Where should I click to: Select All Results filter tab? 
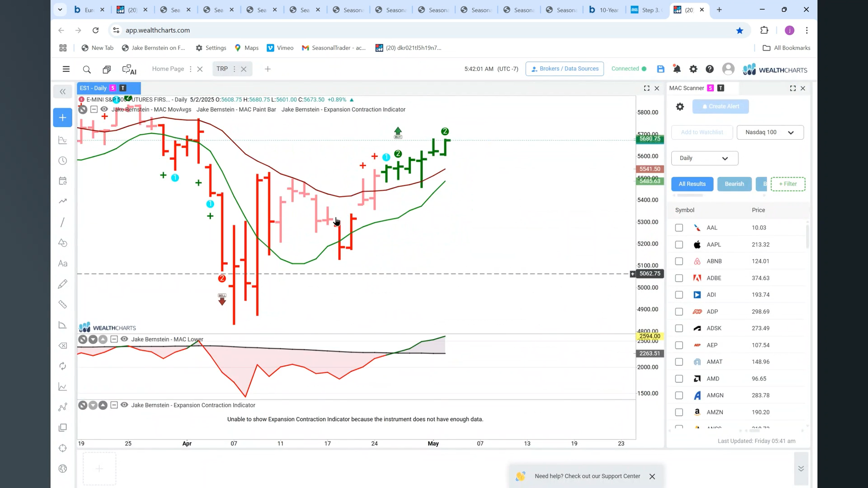pyautogui.click(x=692, y=184)
